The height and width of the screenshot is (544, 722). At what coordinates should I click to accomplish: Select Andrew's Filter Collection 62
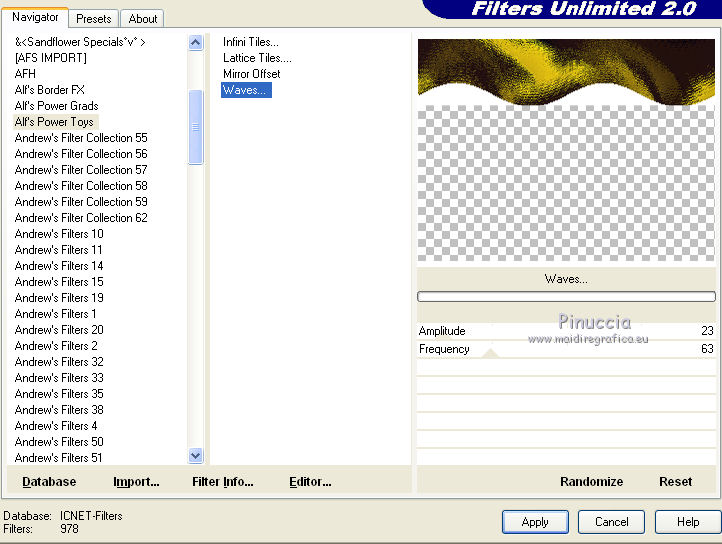(x=81, y=218)
